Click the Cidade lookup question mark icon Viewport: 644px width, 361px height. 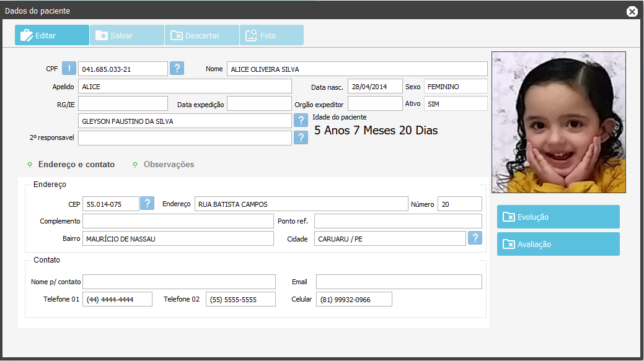(x=475, y=238)
